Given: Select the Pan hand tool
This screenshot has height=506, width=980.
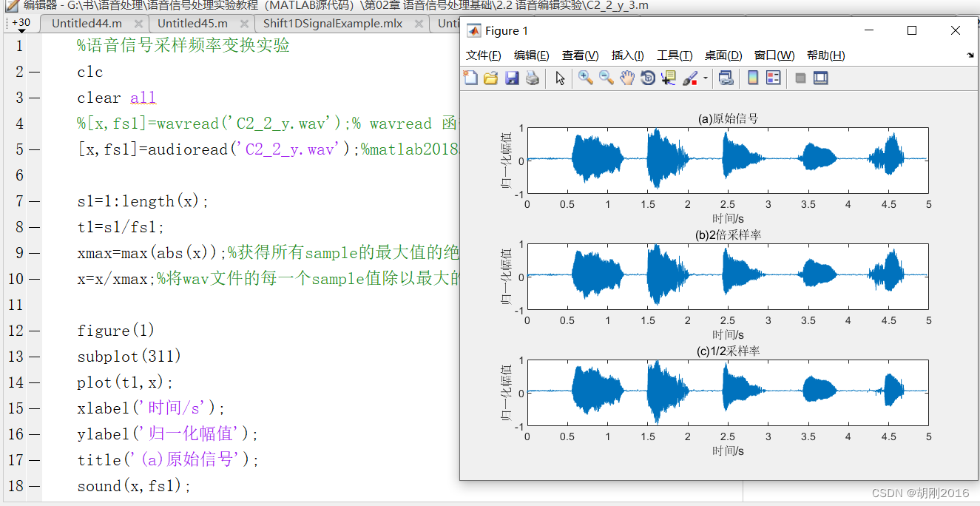Looking at the screenshot, I should point(627,78).
